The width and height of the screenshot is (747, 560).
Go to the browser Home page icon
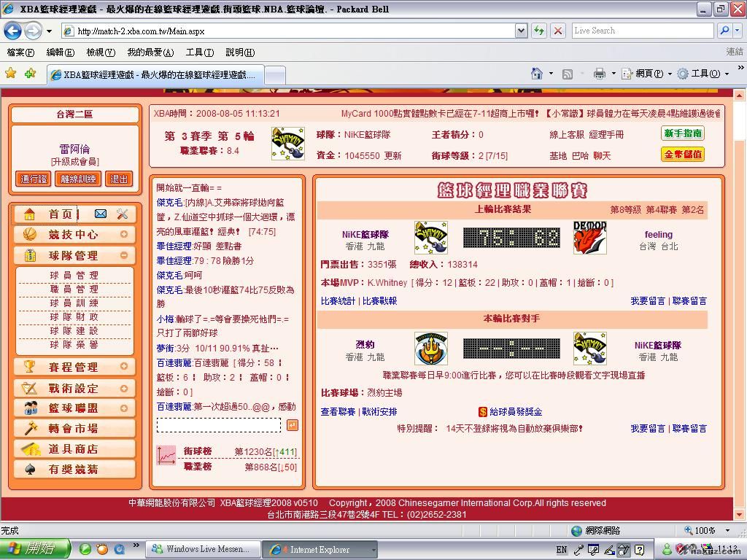[x=537, y=74]
